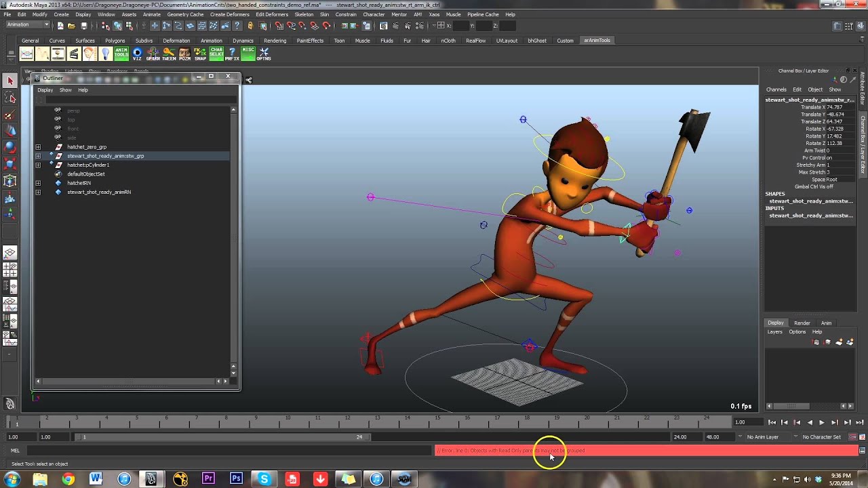Click the MEL command line input
Screen dimensions: 868x488
point(230,451)
